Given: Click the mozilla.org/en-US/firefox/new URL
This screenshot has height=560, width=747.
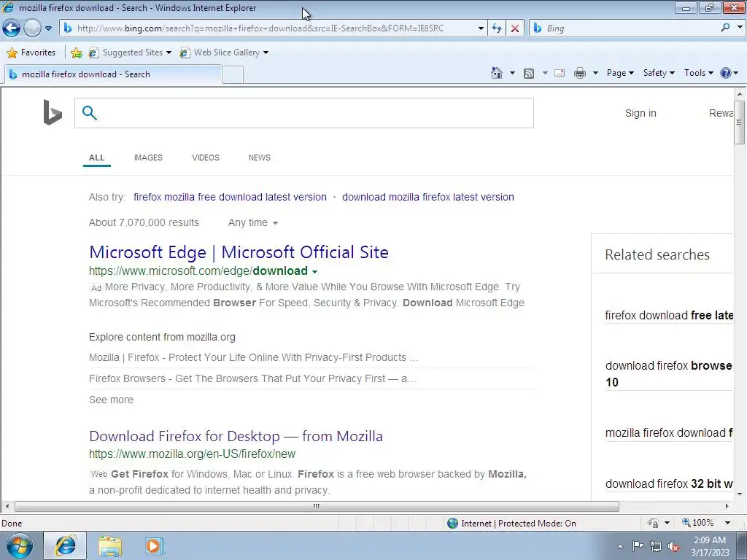Looking at the screenshot, I should pos(192,454).
